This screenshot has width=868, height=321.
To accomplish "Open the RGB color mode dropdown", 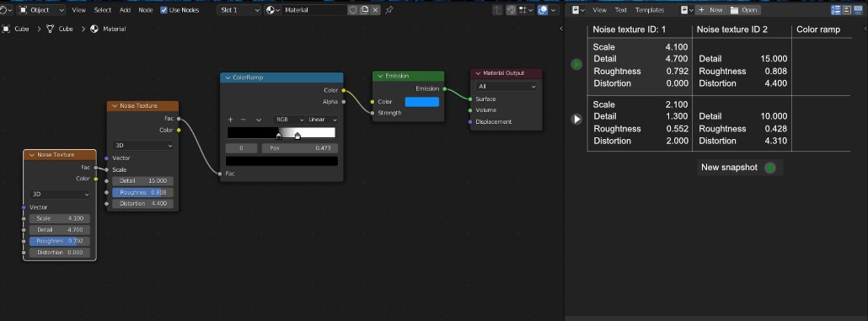I will click(288, 120).
